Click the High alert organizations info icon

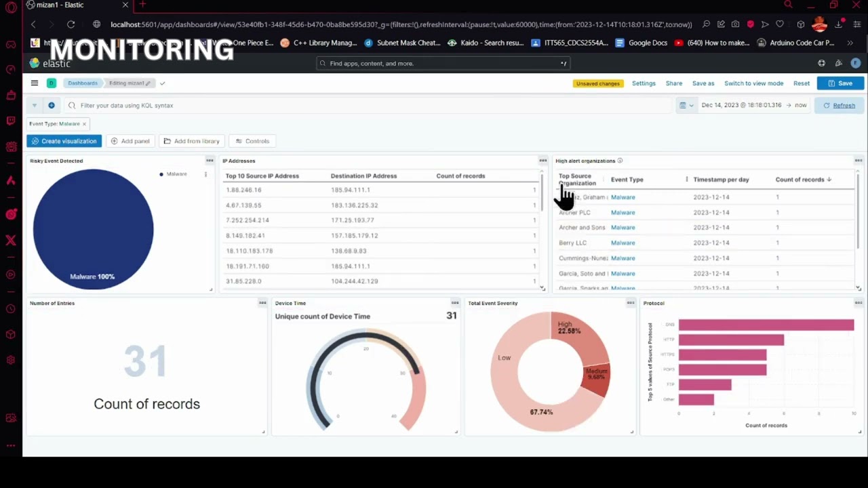coord(620,161)
